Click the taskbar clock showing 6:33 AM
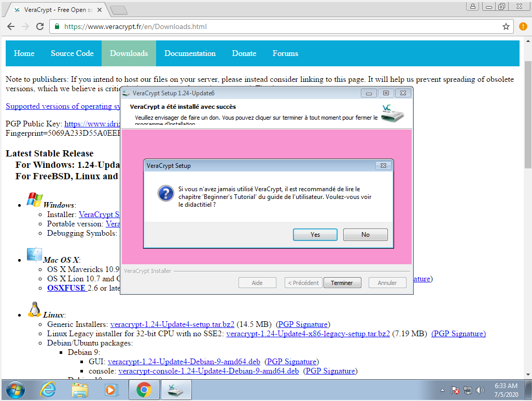 click(x=506, y=390)
